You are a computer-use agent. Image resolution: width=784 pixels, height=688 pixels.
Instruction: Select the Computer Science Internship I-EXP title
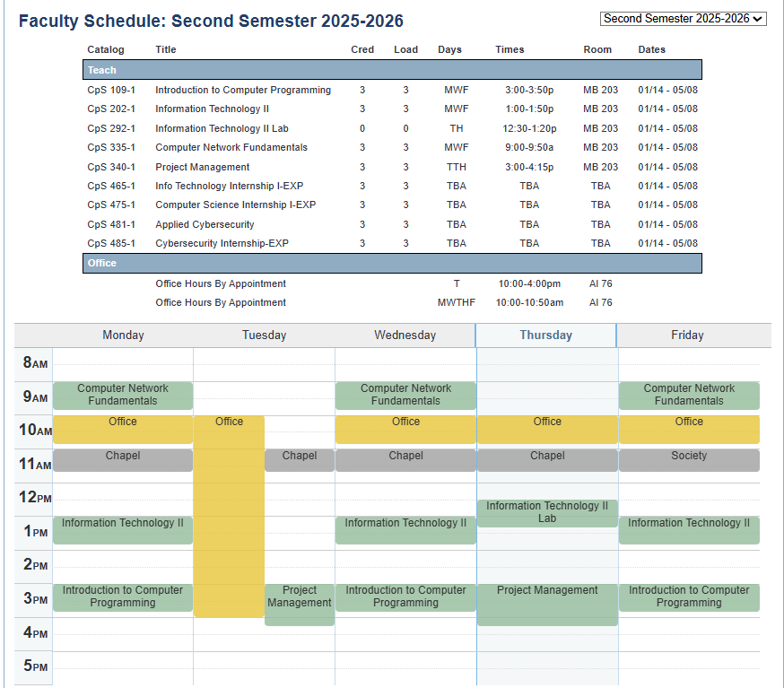(x=235, y=205)
